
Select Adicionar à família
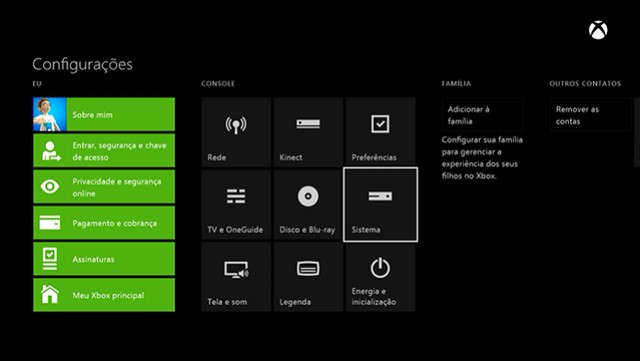point(482,115)
